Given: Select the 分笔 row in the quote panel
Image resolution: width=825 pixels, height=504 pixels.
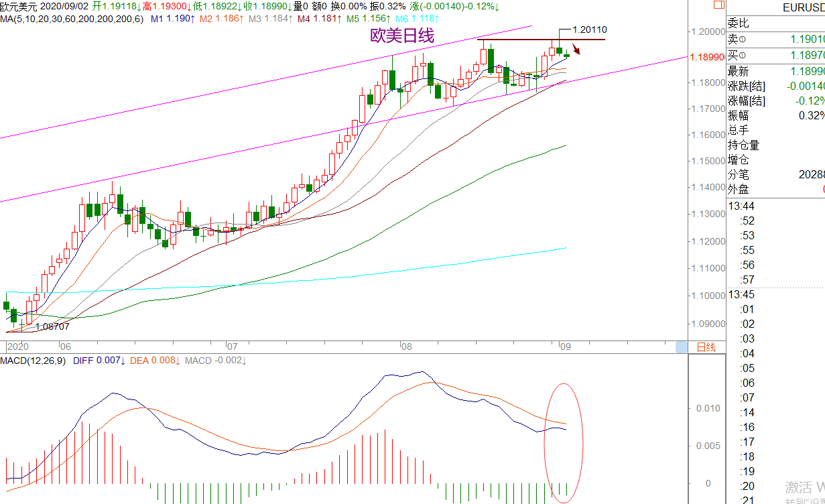Looking at the screenshot, I should (x=776, y=174).
